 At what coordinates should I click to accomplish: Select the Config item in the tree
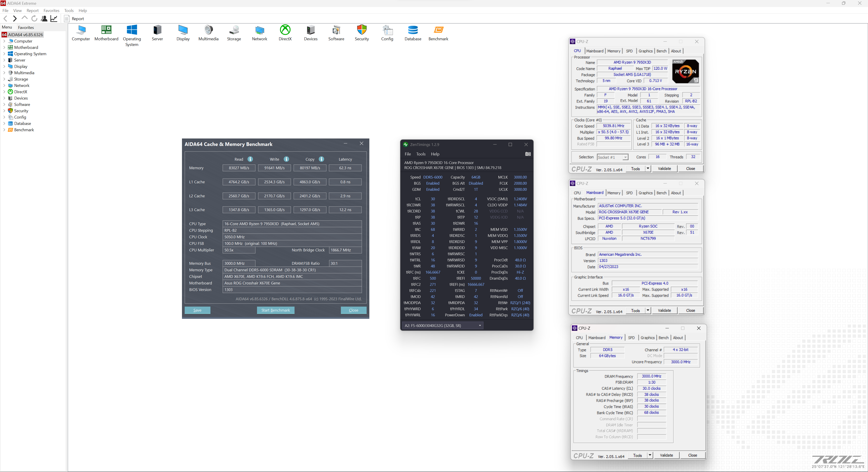click(20, 117)
